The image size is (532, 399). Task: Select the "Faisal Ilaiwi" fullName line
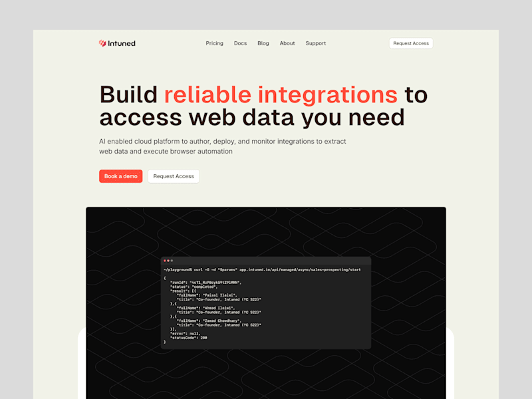tap(207, 295)
